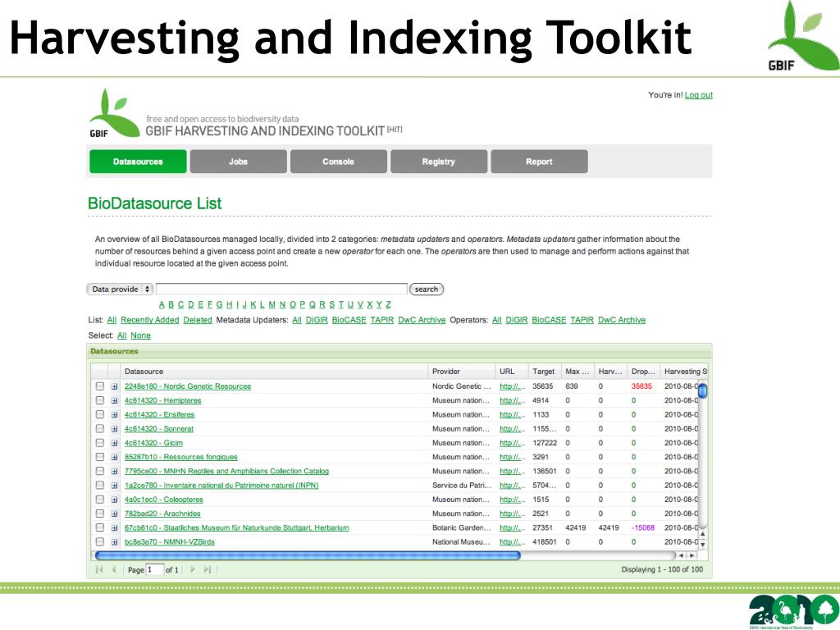Check the Coleopteres row checkbox
The image size is (840, 630).
[x=99, y=500]
